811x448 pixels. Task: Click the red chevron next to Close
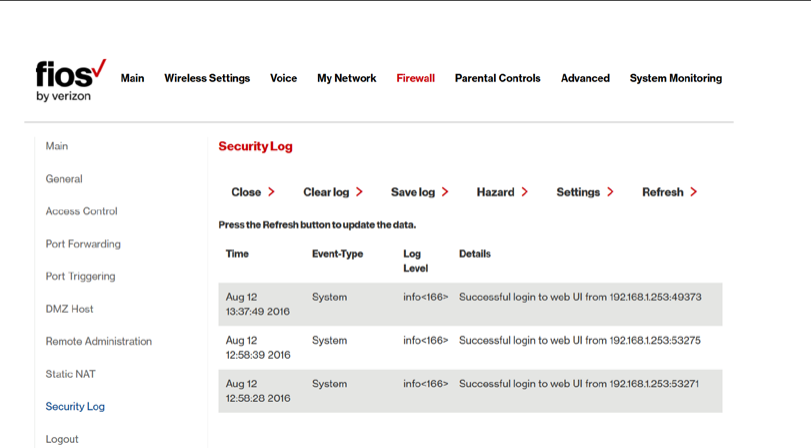(271, 192)
